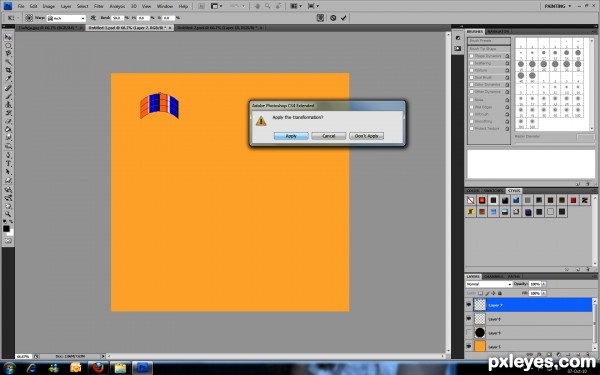Select the Crop tool

8,70
